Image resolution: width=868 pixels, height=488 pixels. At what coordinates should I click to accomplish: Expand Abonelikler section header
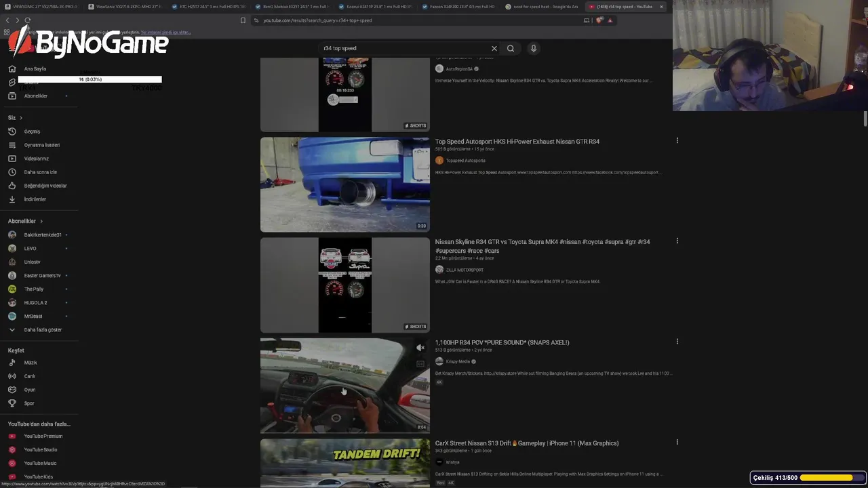25,221
